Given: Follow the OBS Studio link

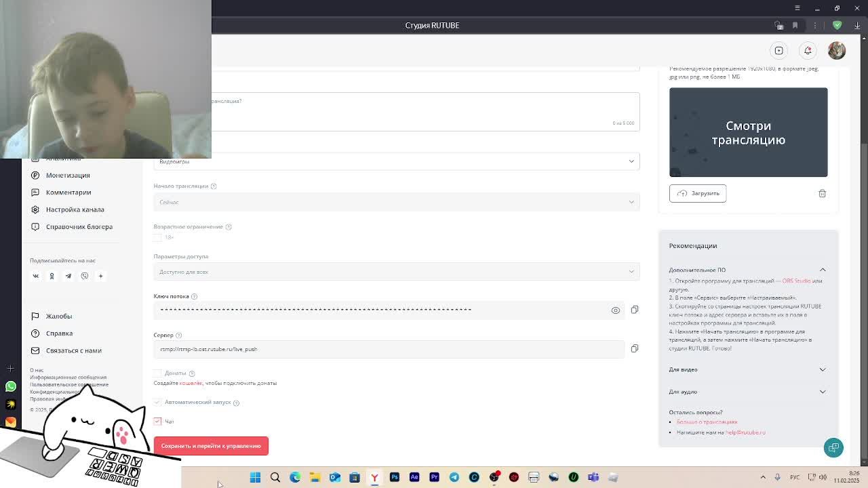Looking at the screenshot, I should click(x=797, y=281).
